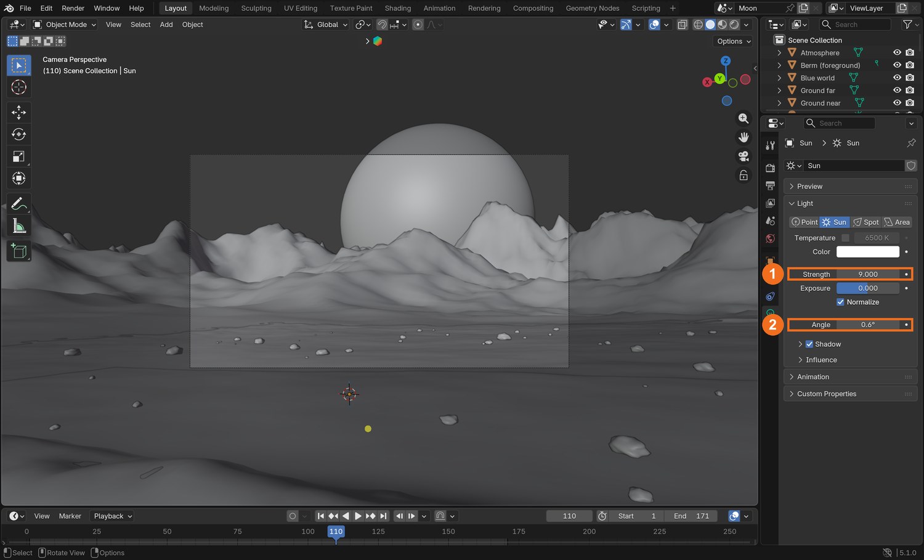Open the Playback popover in timeline
The width and height of the screenshot is (924, 560).
(x=112, y=516)
